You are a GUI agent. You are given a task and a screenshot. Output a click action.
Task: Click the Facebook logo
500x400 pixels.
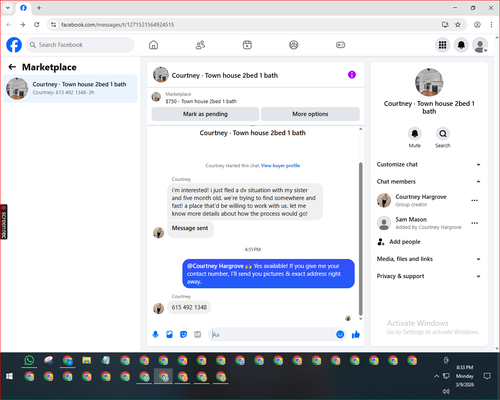14,45
